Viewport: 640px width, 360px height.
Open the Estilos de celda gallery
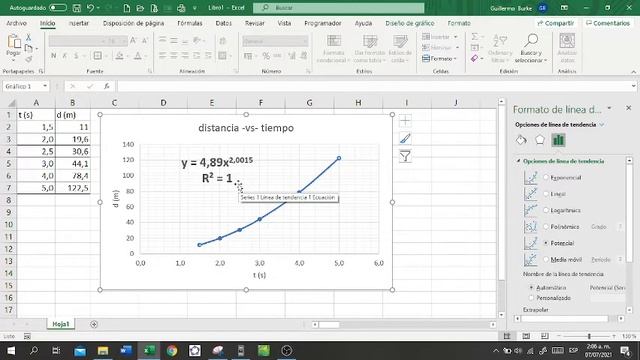400,49
